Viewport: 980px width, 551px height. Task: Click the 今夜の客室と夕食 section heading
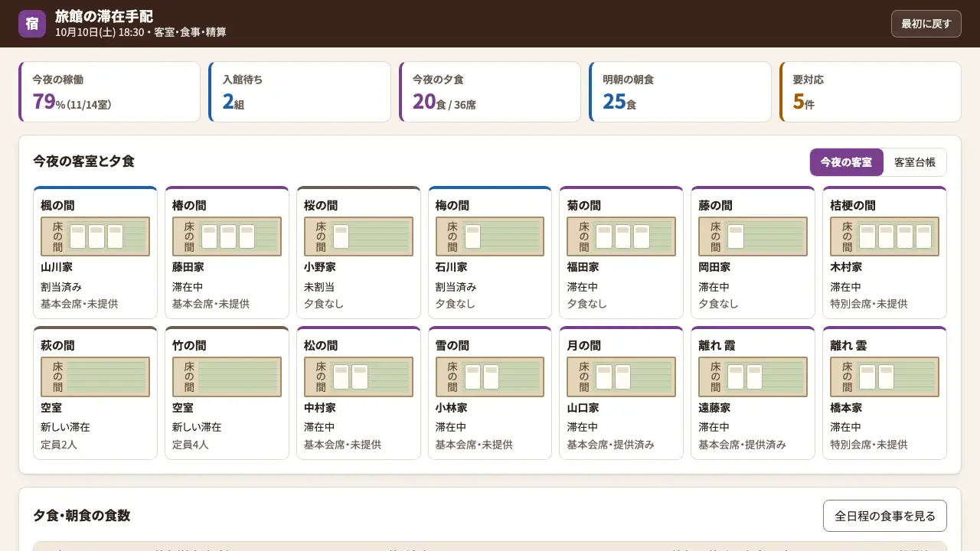pos(83,161)
